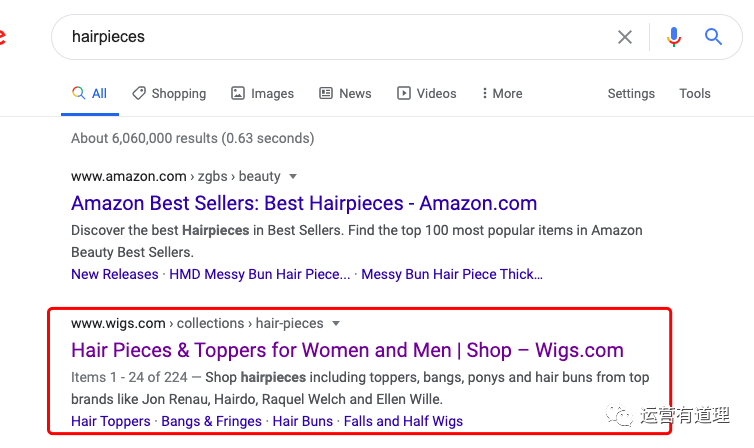Image resolution: width=754 pixels, height=448 pixels.
Task: Open Hair Pieces & Toppers Wigs.com result
Action: (347, 350)
